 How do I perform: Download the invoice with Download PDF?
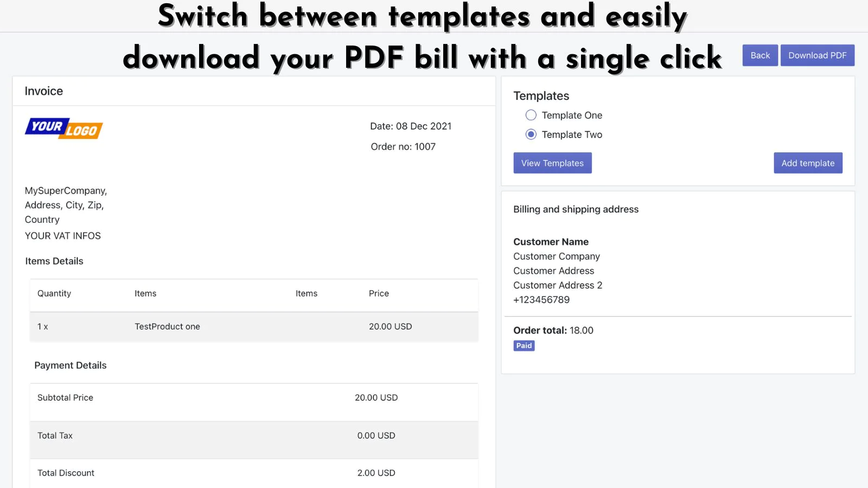(818, 55)
